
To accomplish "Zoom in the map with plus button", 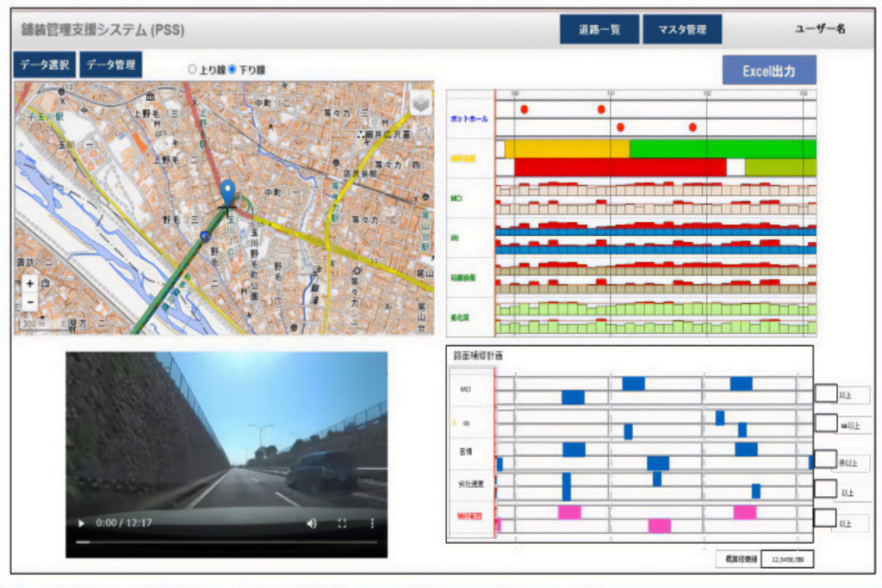I will tap(29, 283).
